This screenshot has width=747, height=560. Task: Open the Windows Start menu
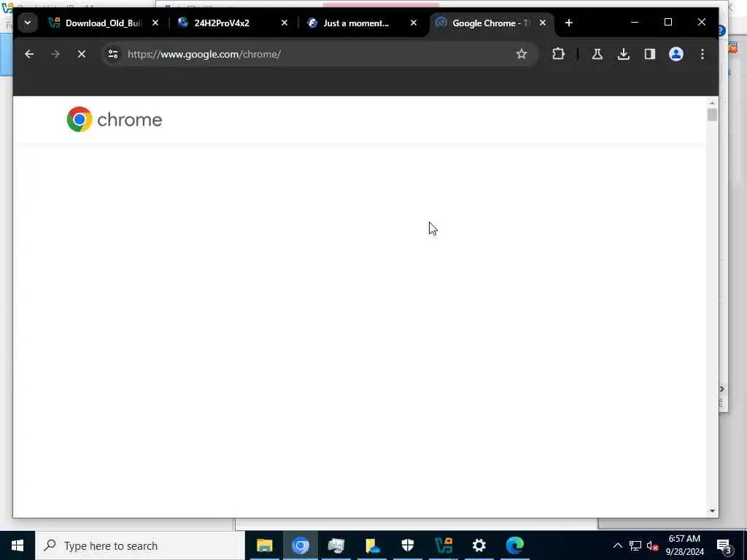point(18,545)
